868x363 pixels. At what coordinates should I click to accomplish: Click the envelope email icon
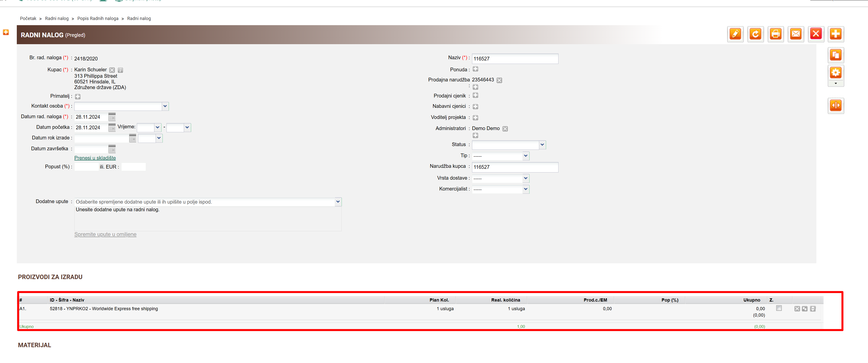(796, 34)
